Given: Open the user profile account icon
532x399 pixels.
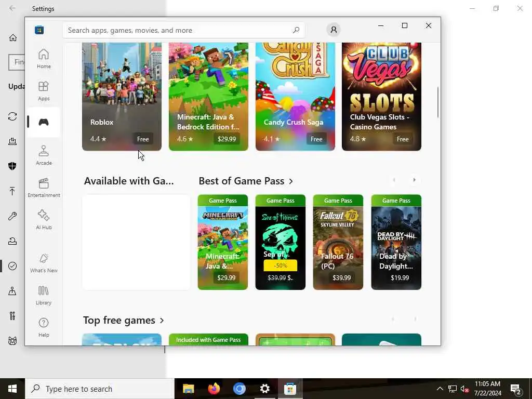Looking at the screenshot, I should coord(334,30).
